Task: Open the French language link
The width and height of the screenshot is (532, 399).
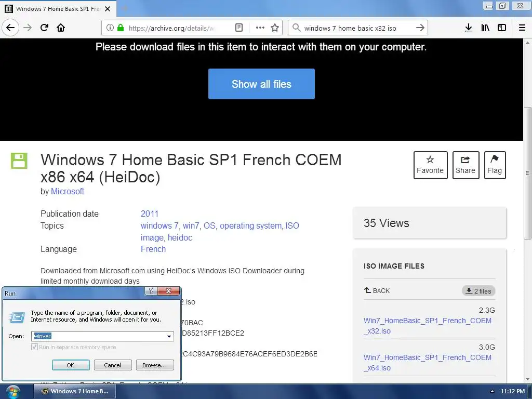Action: pyautogui.click(x=153, y=249)
